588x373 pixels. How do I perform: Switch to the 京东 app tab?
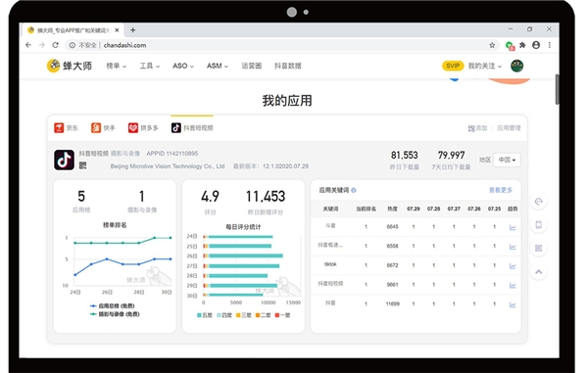coord(66,128)
